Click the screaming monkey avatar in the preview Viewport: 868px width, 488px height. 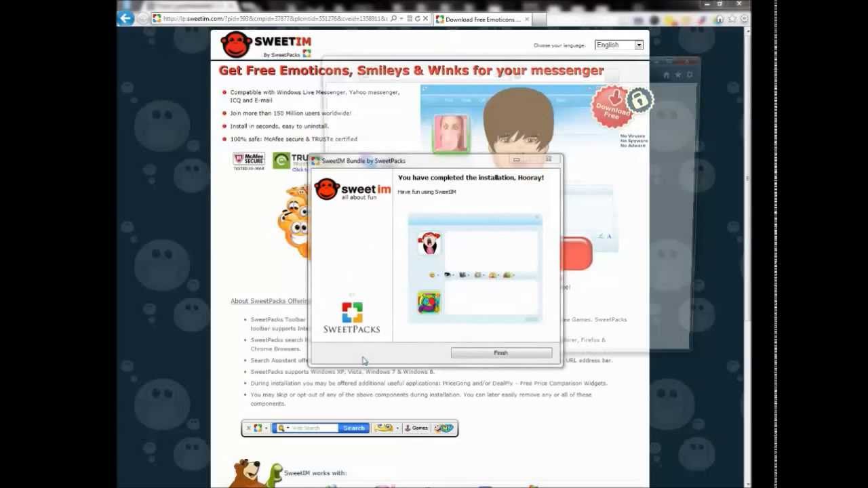click(x=429, y=243)
